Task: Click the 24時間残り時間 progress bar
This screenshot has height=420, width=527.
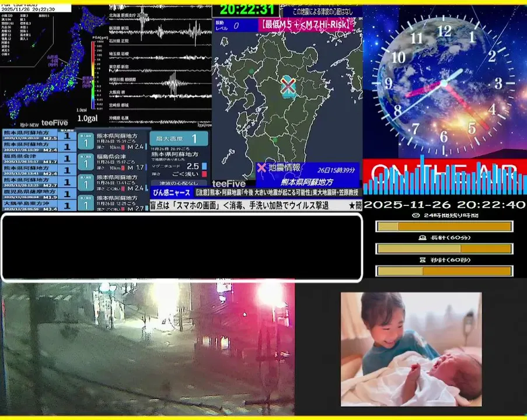Action: tap(444, 226)
